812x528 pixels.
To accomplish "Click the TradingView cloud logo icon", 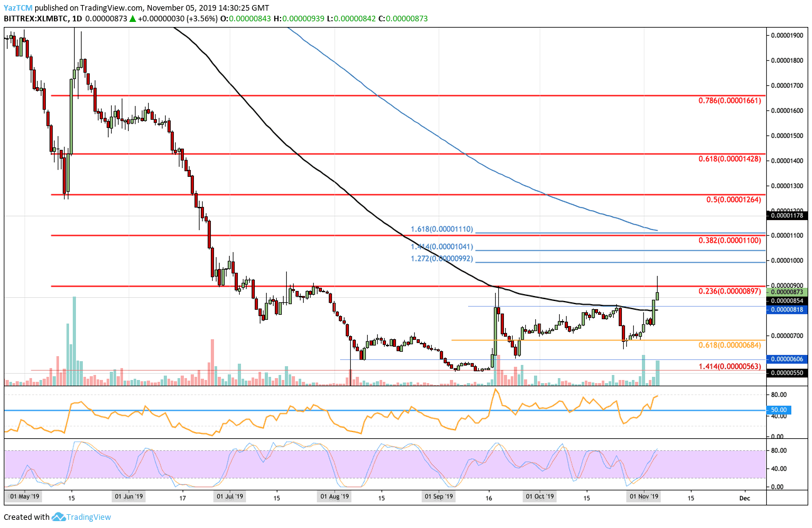I will (58, 517).
